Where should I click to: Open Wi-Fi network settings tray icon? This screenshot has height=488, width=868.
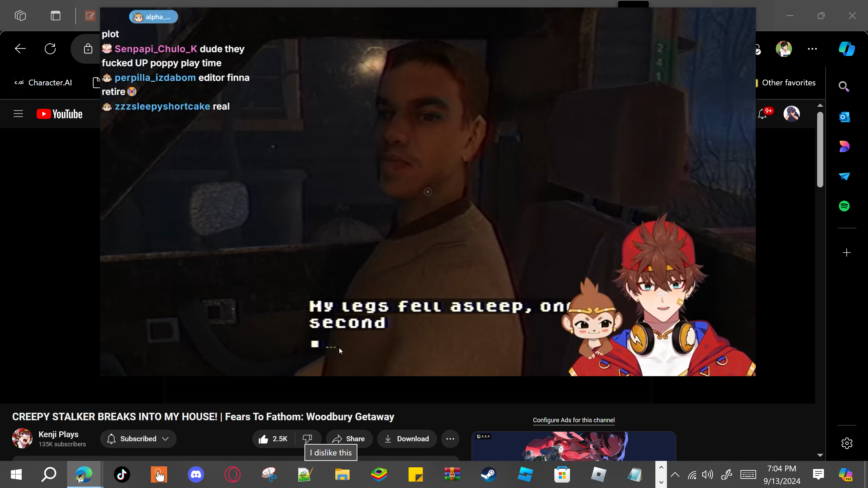pos(692,474)
